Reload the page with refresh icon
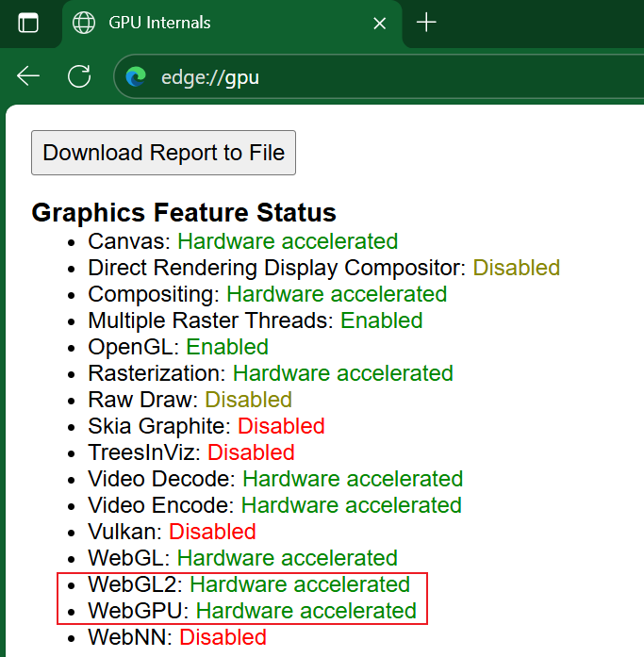This screenshot has height=657, width=644. coord(79,76)
